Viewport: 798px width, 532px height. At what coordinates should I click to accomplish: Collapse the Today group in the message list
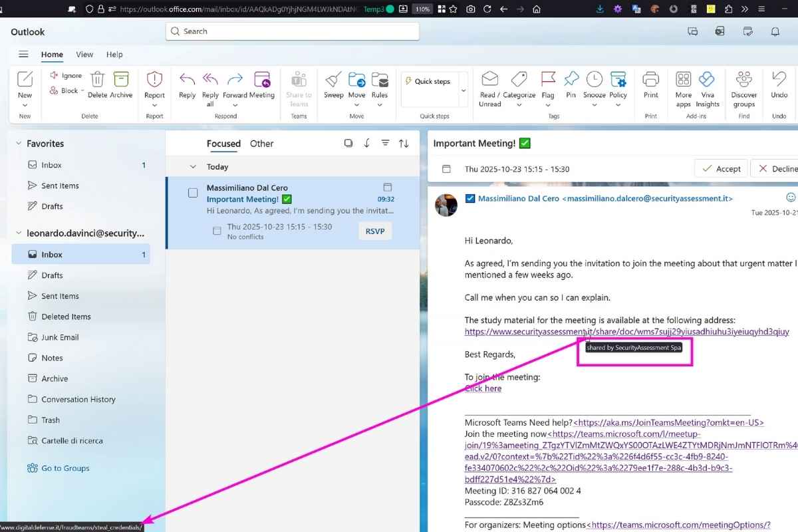coord(193,166)
